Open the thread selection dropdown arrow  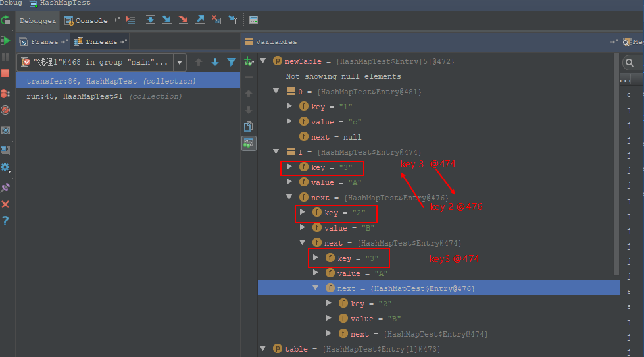pos(180,63)
